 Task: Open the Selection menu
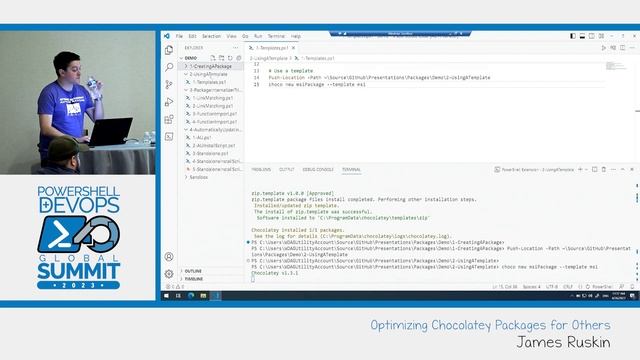click(211, 36)
